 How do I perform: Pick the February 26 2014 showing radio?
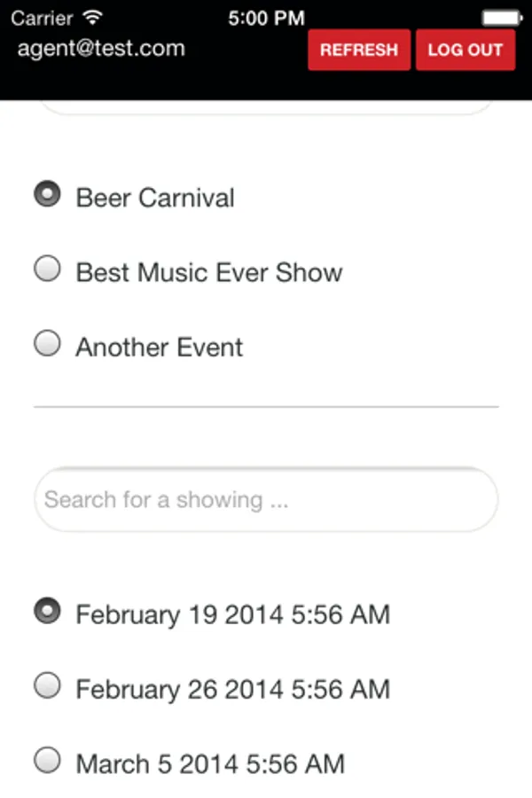[47, 685]
